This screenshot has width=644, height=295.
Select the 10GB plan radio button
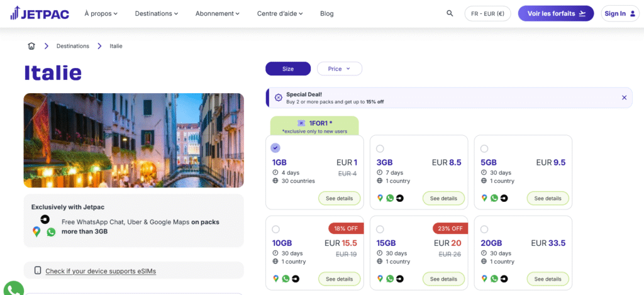tap(275, 229)
